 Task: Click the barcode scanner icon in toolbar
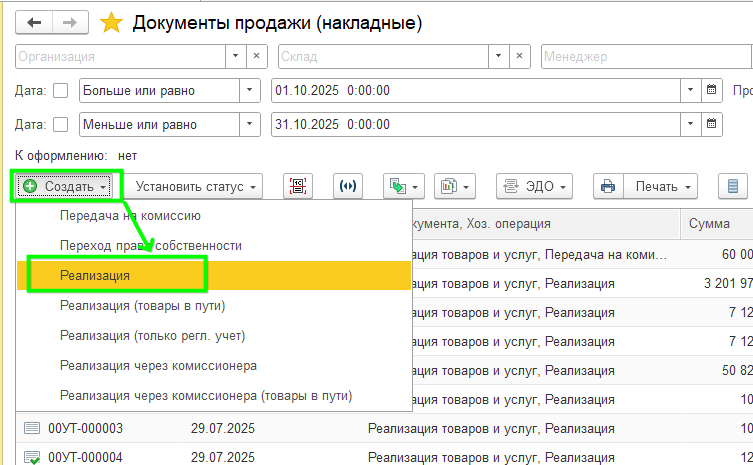[x=297, y=186]
